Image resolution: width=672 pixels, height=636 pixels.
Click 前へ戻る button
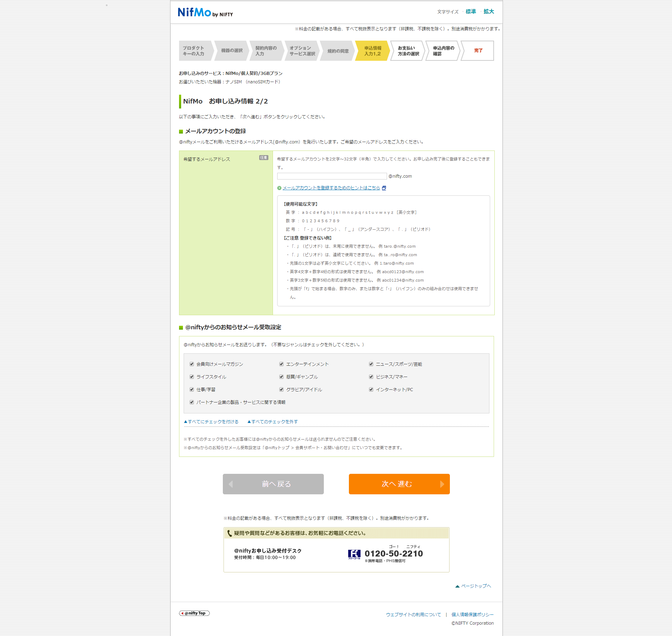(x=273, y=484)
